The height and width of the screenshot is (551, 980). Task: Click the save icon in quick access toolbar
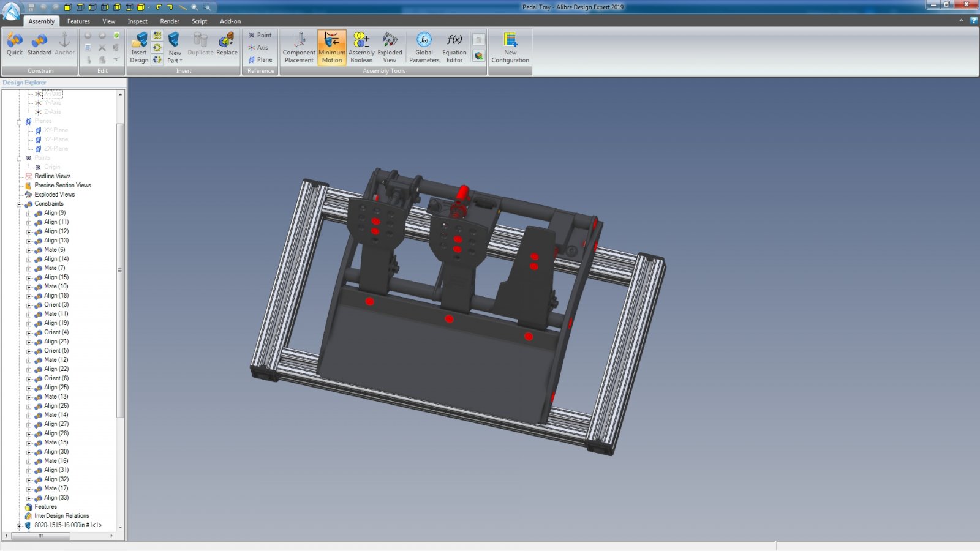pyautogui.click(x=31, y=7)
